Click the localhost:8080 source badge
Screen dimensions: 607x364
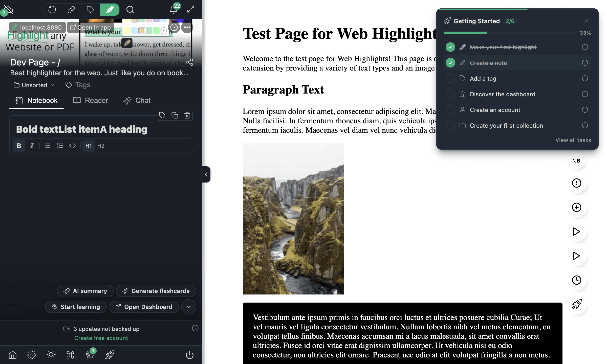coord(37,27)
